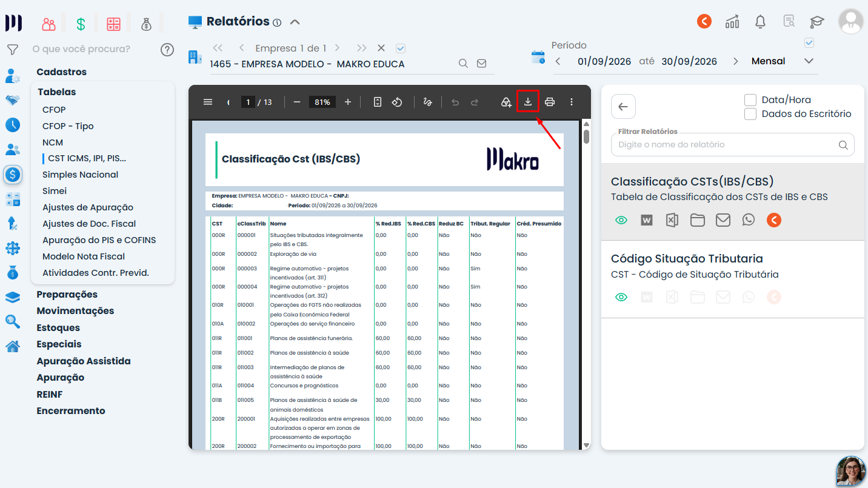Image resolution: width=868 pixels, height=488 pixels.
Task: Export Classificação CSTs to Word
Action: pos(647,220)
